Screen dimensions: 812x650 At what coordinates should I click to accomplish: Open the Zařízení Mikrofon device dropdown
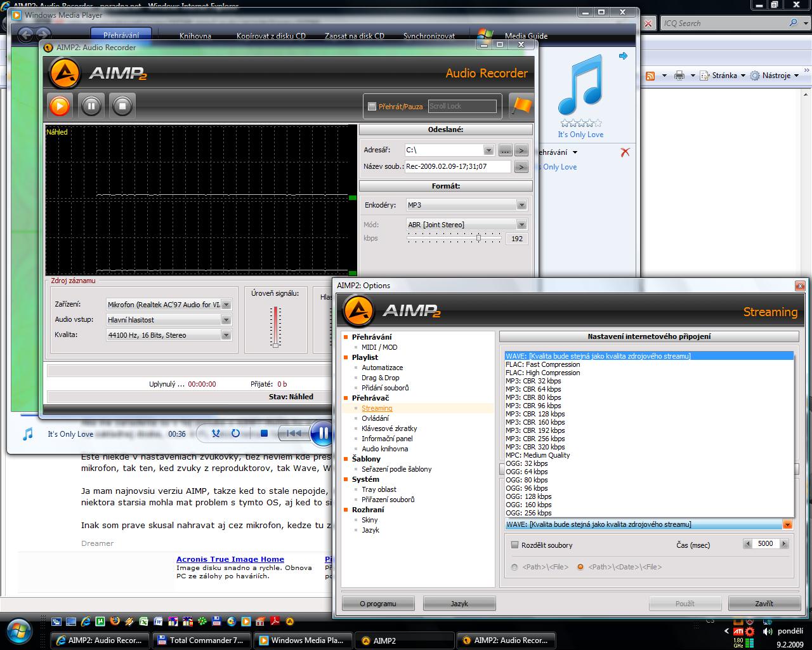[x=225, y=305]
